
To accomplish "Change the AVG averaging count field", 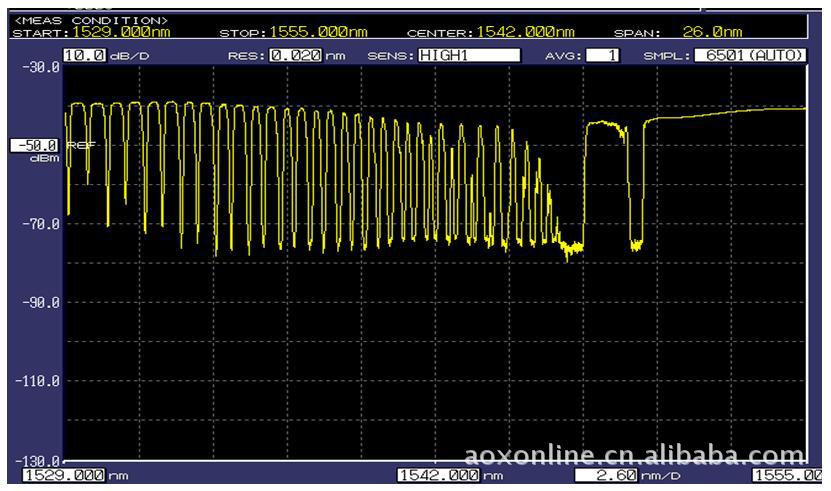I will tap(602, 56).
